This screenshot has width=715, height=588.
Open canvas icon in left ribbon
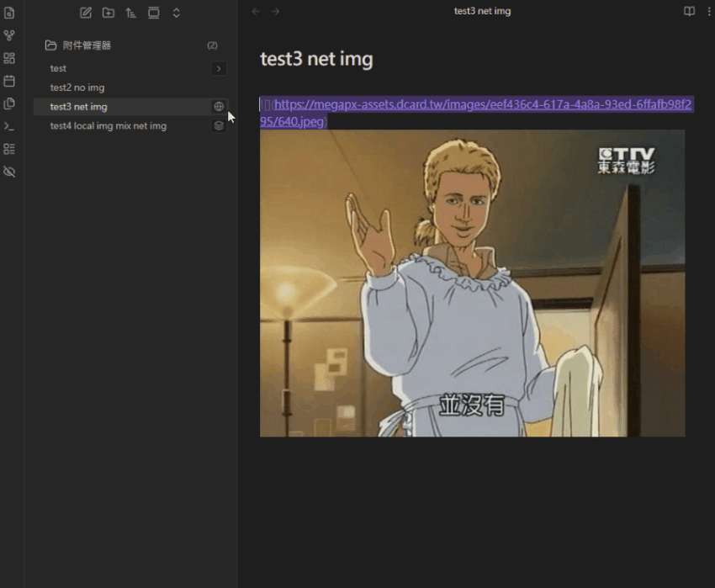click(x=9, y=58)
